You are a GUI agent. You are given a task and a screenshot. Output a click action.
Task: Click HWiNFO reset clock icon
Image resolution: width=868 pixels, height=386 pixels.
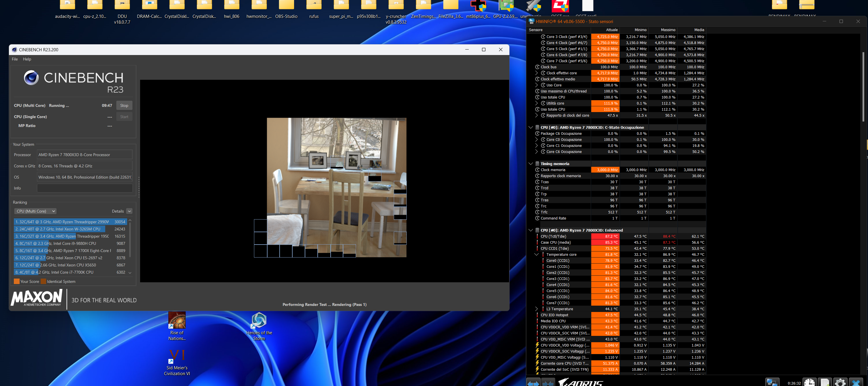point(809,383)
